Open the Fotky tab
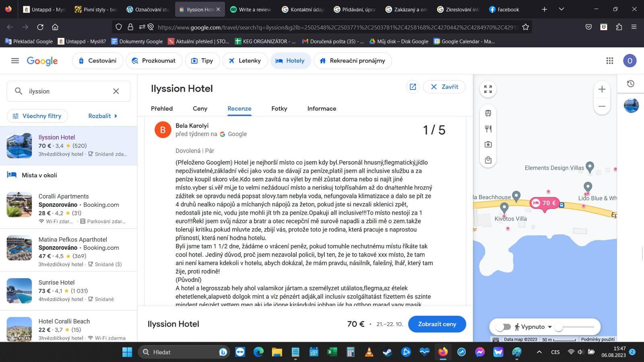This screenshot has width=644, height=362. coord(279,109)
